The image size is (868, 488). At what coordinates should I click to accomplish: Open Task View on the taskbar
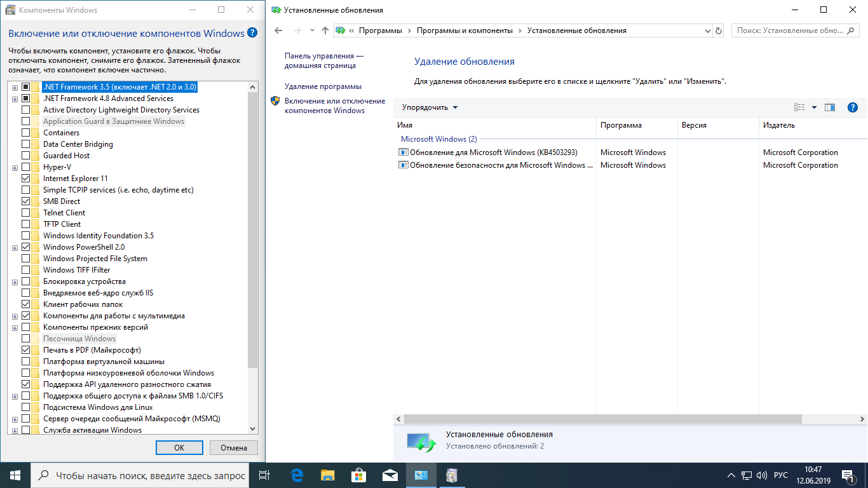(x=264, y=475)
